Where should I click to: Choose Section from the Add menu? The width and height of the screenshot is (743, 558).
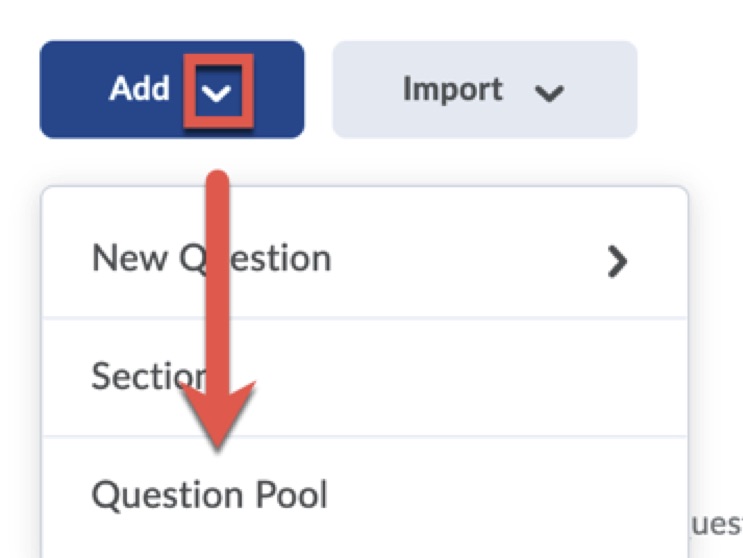(150, 376)
